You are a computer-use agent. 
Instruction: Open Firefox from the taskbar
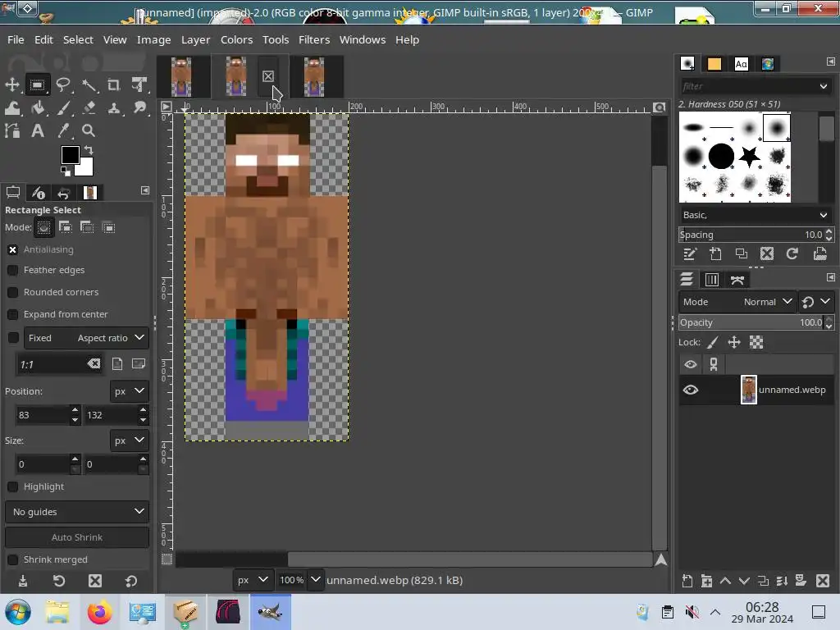(99, 612)
